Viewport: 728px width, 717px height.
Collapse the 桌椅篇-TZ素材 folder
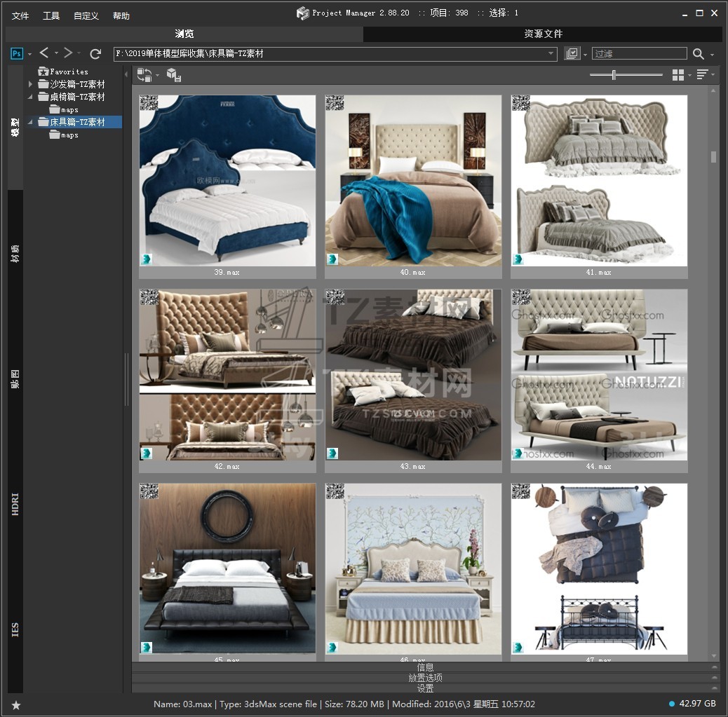coord(30,97)
